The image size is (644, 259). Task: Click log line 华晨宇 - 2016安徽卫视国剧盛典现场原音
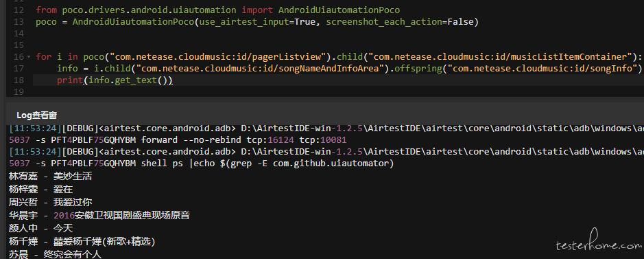tap(99, 215)
